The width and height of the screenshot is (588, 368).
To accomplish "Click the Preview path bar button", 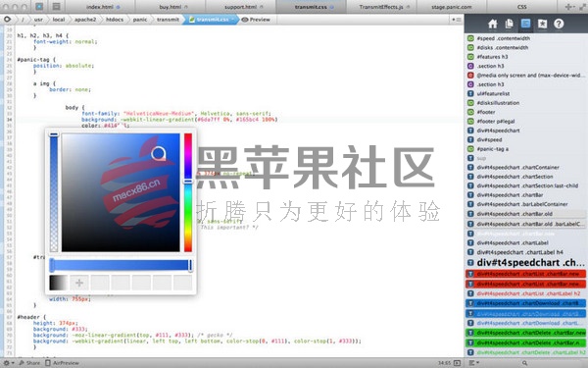I will pyautogui.click(x=256, y=20).
